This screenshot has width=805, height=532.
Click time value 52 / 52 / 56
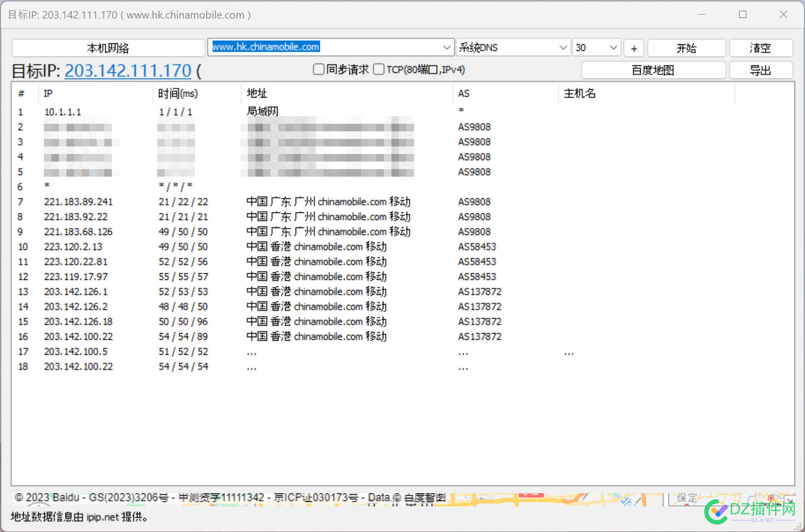(x=183, y=262)
